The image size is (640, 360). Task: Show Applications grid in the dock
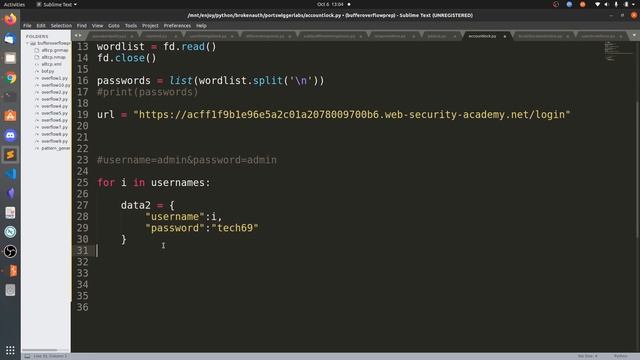(x=10, y=350)
